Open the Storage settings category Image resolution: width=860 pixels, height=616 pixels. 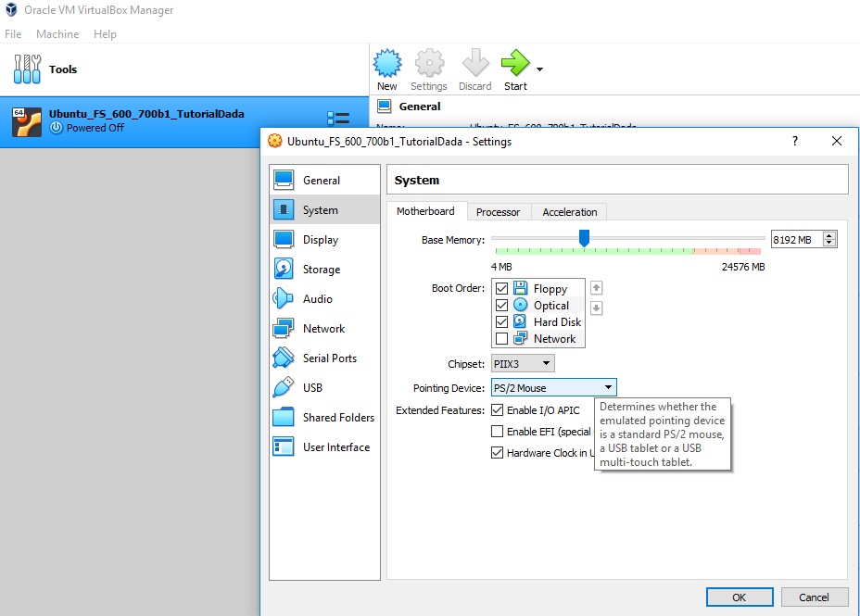pos(321,270)
